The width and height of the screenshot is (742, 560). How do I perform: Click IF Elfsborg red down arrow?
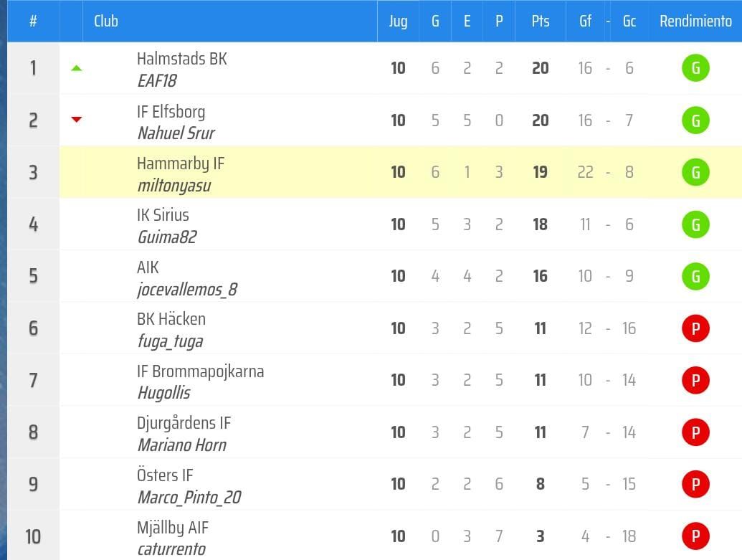coord(77,120)
